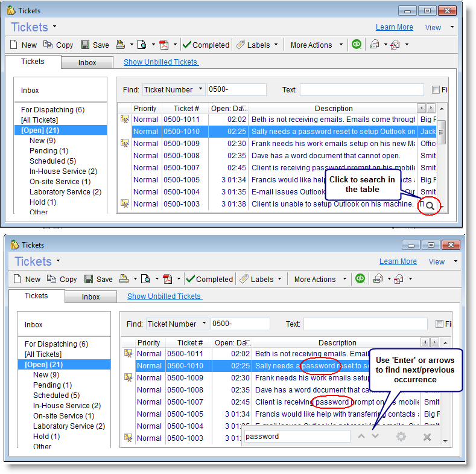
Task: Click the search field containing 'password'
Action: [296, 437]
